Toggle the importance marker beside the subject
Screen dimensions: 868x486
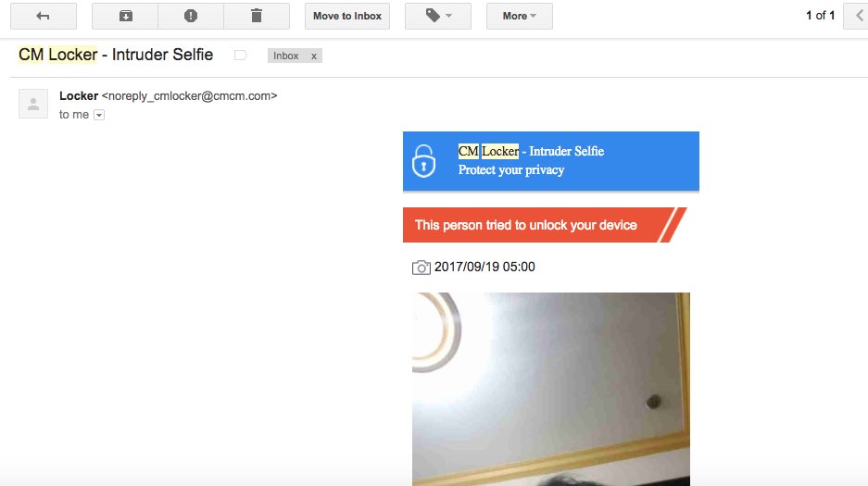click(x=240, y=56)
